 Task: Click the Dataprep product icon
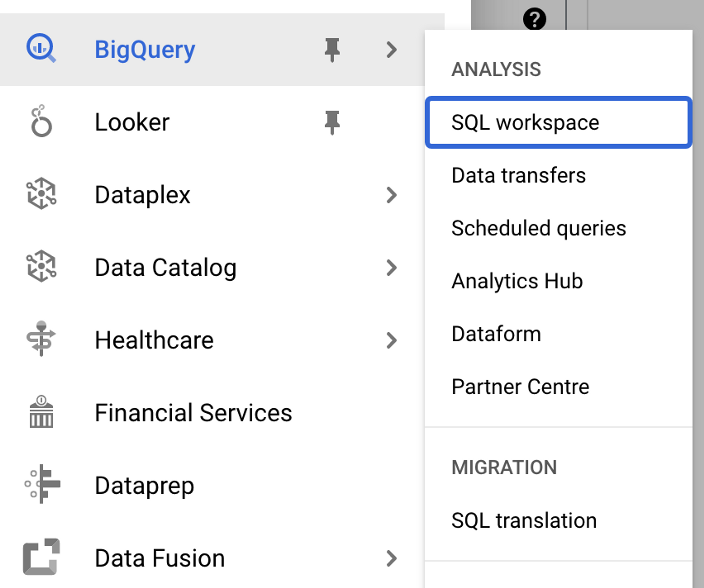coord(42,484)
